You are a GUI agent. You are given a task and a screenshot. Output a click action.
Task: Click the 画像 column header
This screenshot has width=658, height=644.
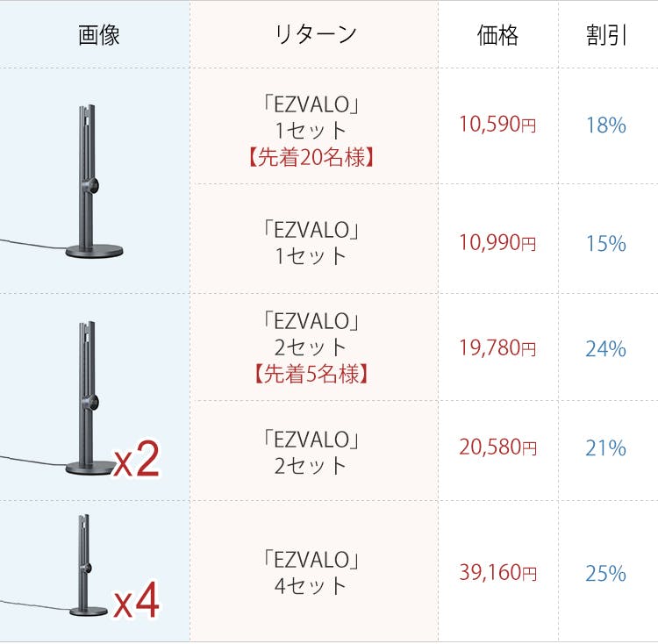click(99, 35)
